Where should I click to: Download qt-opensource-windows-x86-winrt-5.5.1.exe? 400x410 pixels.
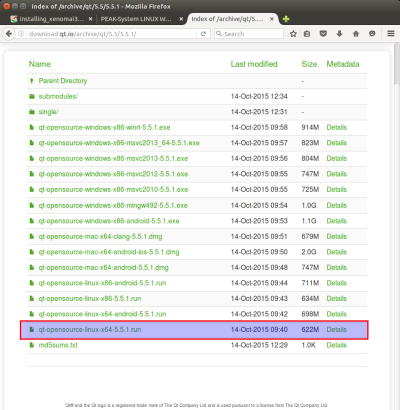tap(104, 127)
